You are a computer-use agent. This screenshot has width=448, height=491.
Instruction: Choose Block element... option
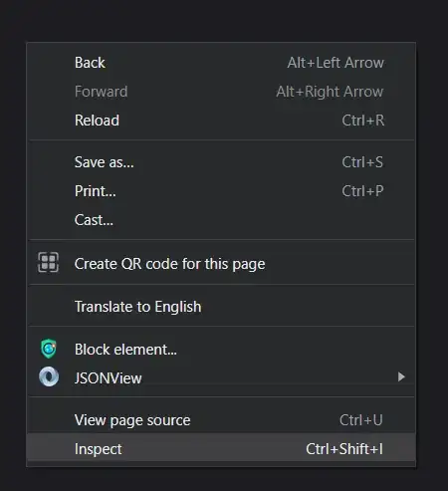click(x=221, y=350)
